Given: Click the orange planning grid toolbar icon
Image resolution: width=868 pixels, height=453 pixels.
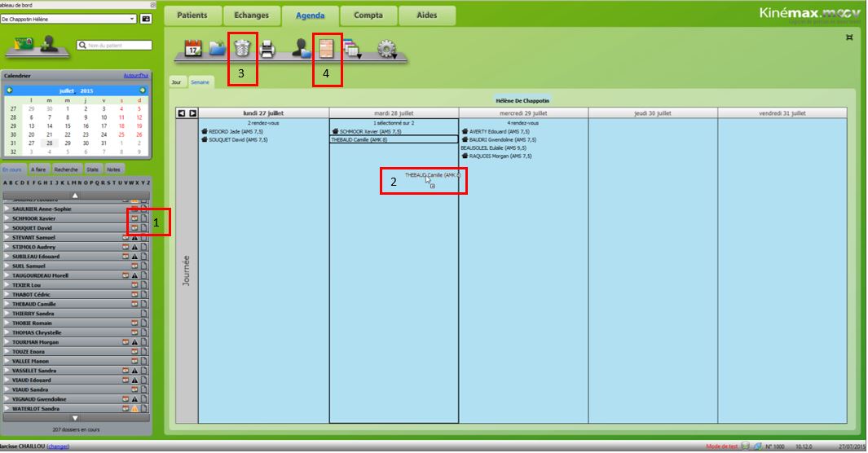Looking at the screenshot, I should pyautogui.click(x=326, y=50).
